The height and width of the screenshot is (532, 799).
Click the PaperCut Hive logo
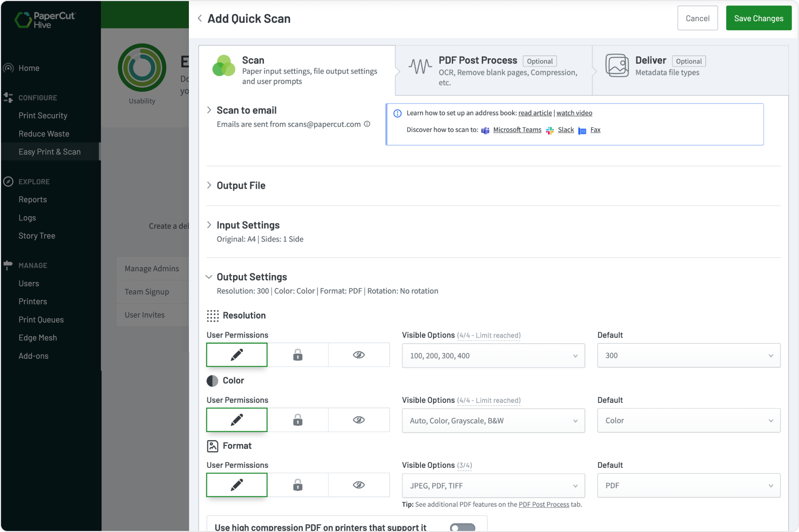[45, 19]
